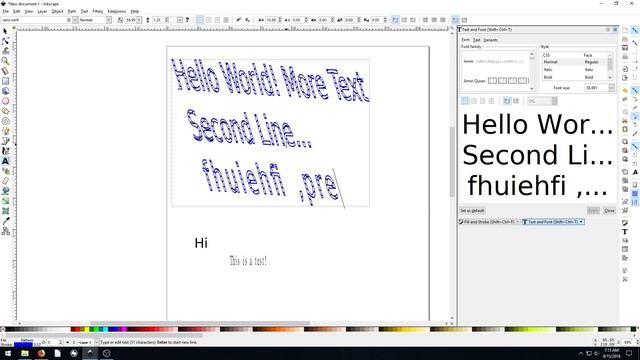Select the Calligraphy tool

(5, 151)
